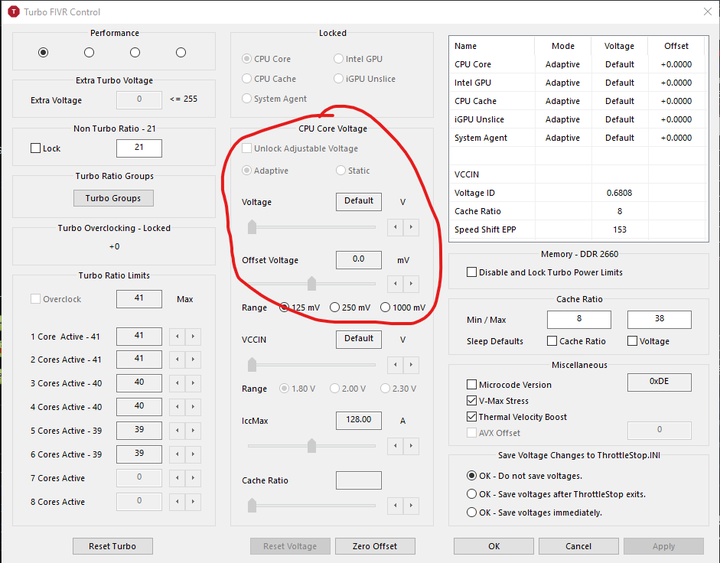720x563 pixels.
Task: Check Sleep Defaults Cache Ratio box
Action: [552, 341]
